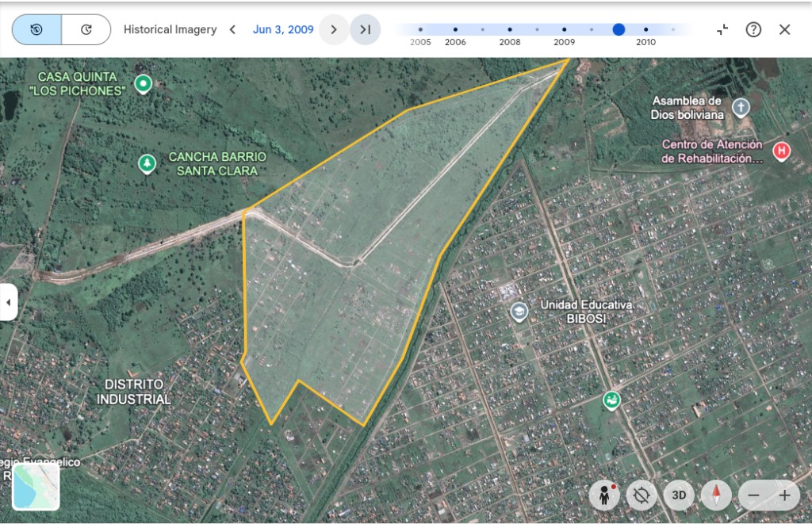
Task: Zoom in with the plus button
Action: click(x=784, y=495)
